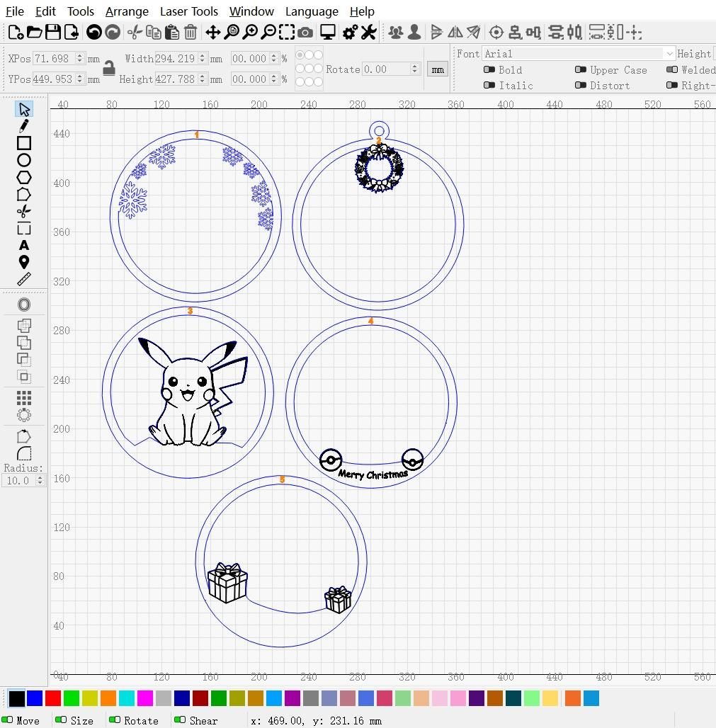Activate the Edit Nodes tool
The width and height of the screenshot is (716, 728).
[24, 195]
